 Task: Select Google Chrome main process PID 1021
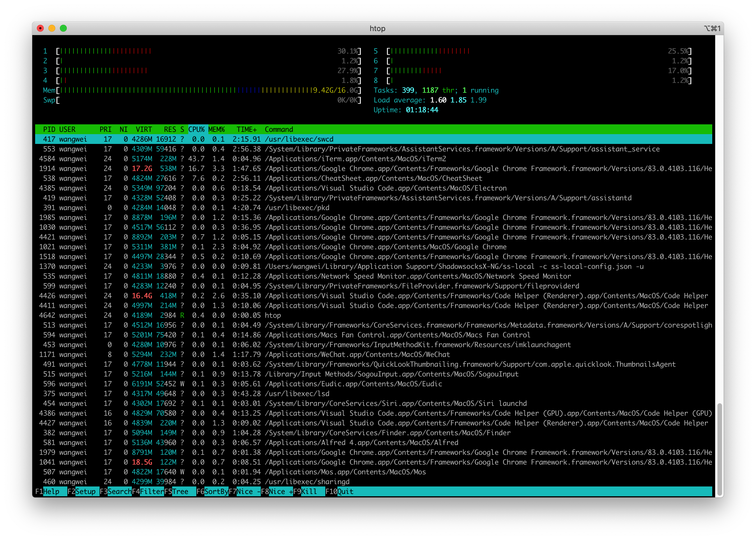[373, 247]
